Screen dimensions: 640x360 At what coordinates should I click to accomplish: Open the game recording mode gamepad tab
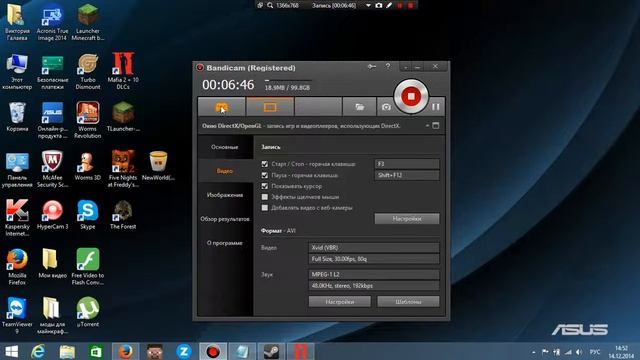(222, 107)
